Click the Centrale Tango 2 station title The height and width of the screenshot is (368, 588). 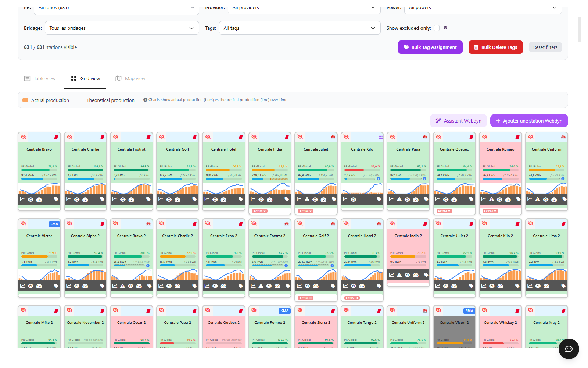pos(362,322)
